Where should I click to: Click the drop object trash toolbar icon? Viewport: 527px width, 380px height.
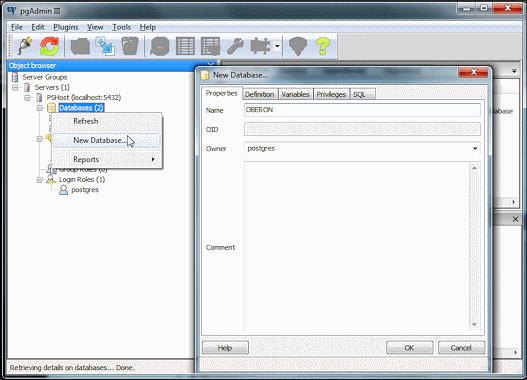130,46
